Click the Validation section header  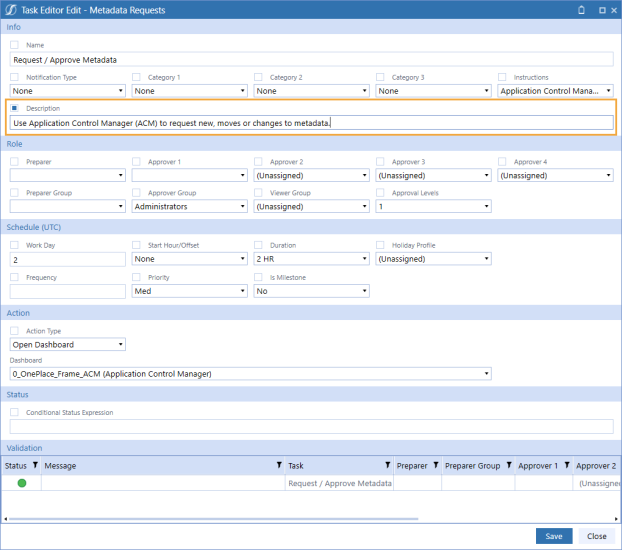(311, 448)
